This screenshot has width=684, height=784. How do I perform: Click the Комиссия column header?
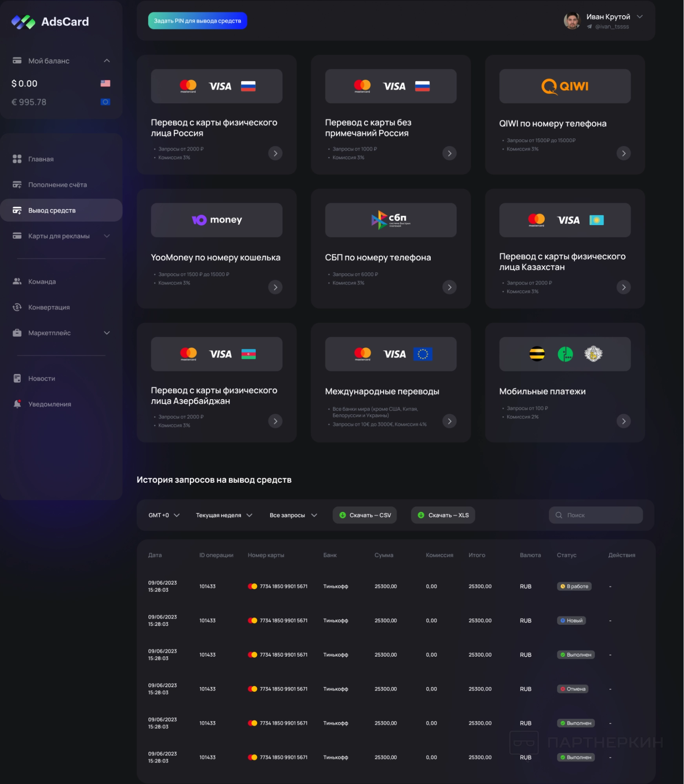point(439,555)
